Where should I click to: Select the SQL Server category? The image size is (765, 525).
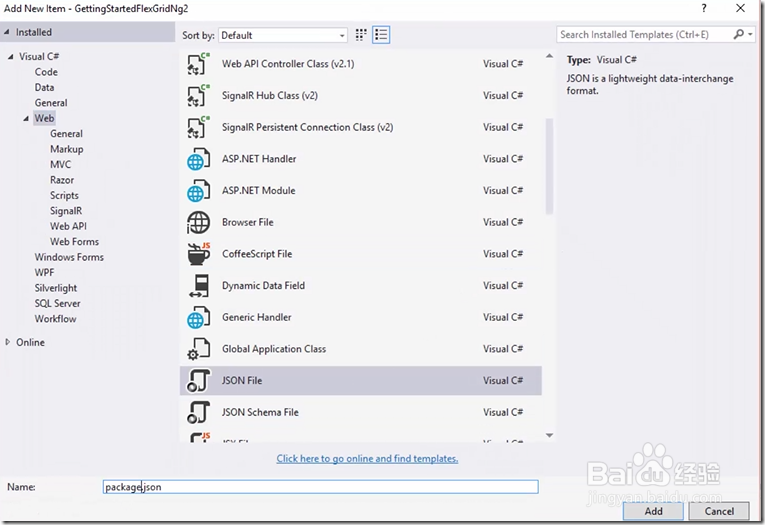[x=57, y=303]
